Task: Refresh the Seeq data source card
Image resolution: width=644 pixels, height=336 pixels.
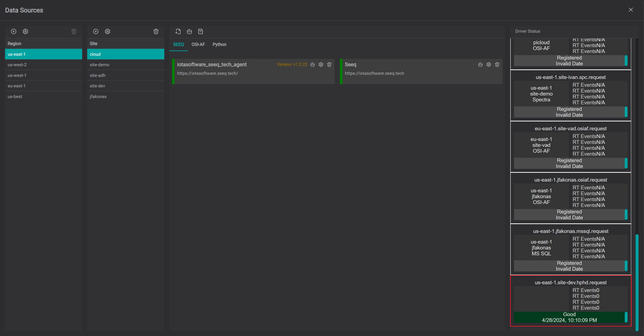Action: pyautogui.click(x=480, y=65)
